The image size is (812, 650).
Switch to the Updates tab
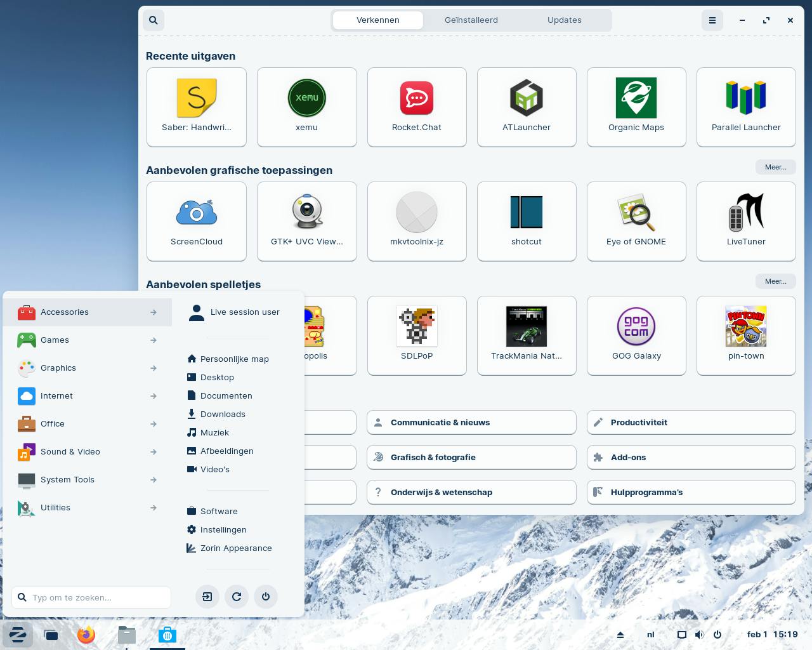[x=565, y=20]
